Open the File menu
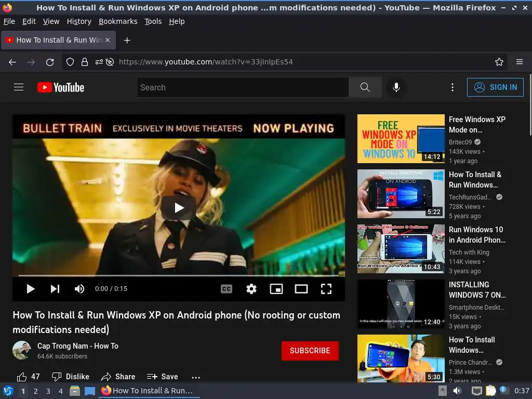532x399 pixels. [9, 21]
